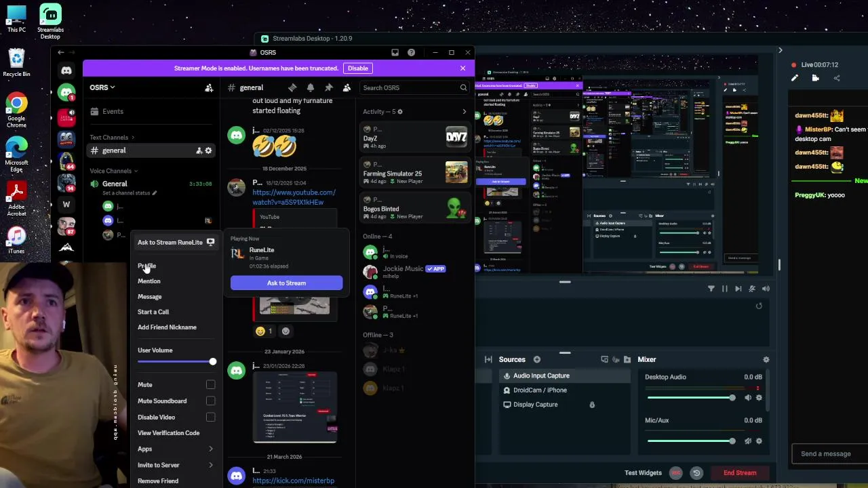Open Google Chrome desktop shortcut
This screenshot has height=488, width=868.
point(16,110)
